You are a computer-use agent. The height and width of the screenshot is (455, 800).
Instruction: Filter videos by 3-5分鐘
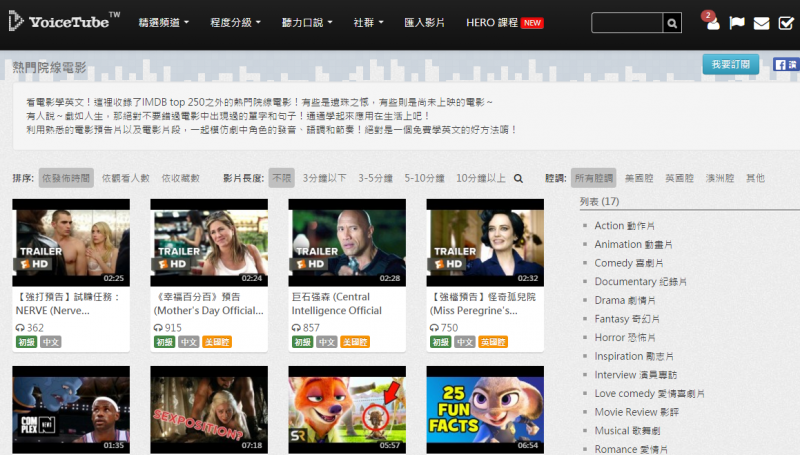click(x=376, y=178)
